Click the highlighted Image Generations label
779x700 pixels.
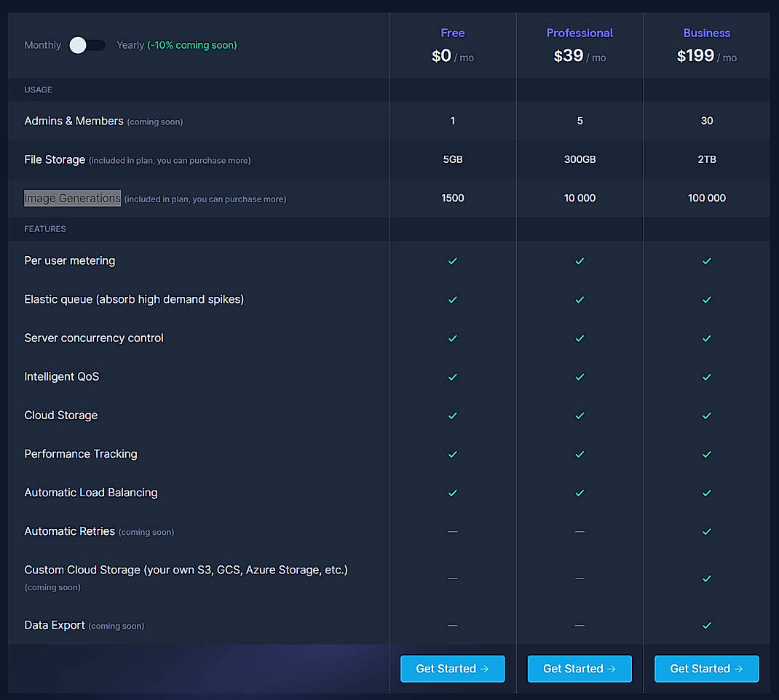tap(72, 198)
